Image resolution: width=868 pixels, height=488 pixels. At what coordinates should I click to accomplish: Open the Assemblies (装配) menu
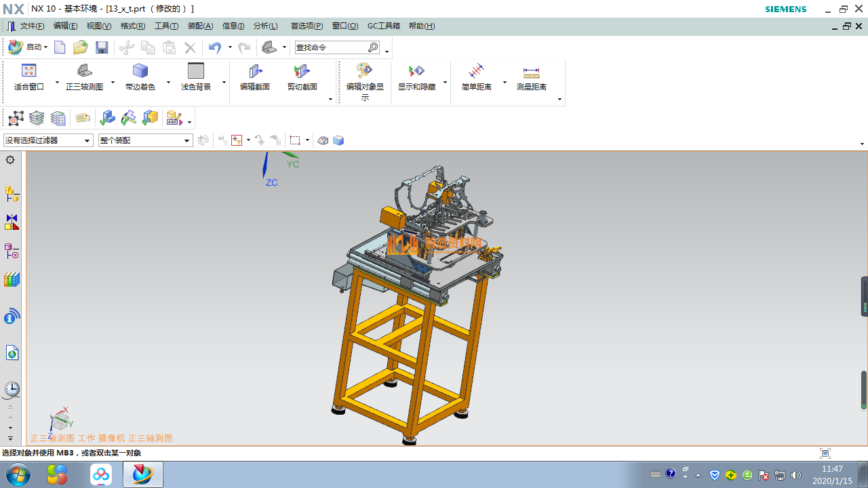click(x=200, y=26)
